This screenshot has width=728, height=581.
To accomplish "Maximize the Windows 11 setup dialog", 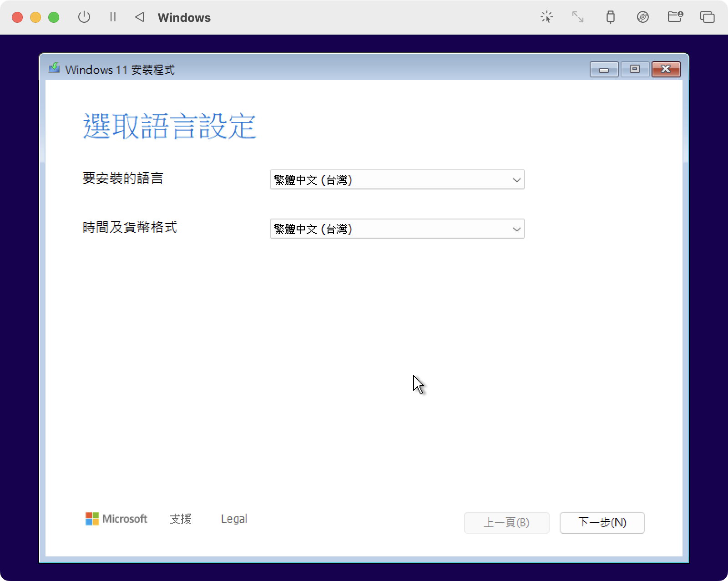I will pos(635,69).
